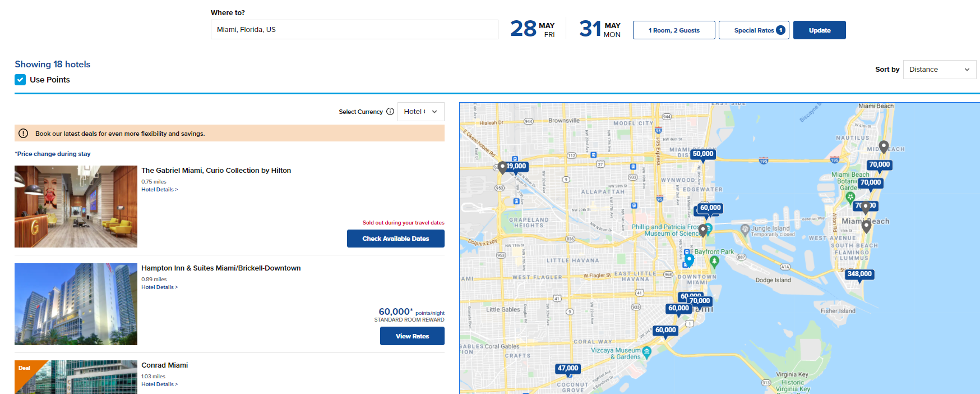Click the 'Showing 18 hotels' heading
Screen dimensions: 980x394
point(53,65)
